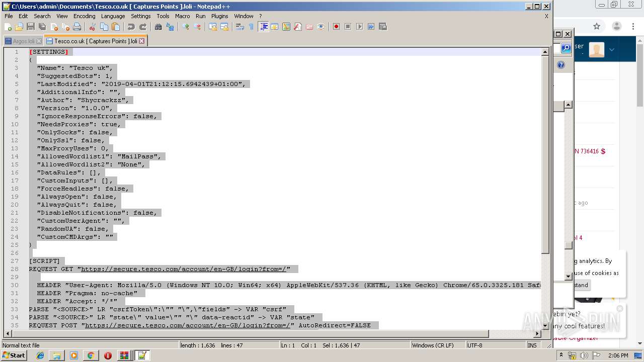Image resolution: width=644 pixels, height=362 pixels.
Task: Run macro multiple times icon
Action: (371, 27)
